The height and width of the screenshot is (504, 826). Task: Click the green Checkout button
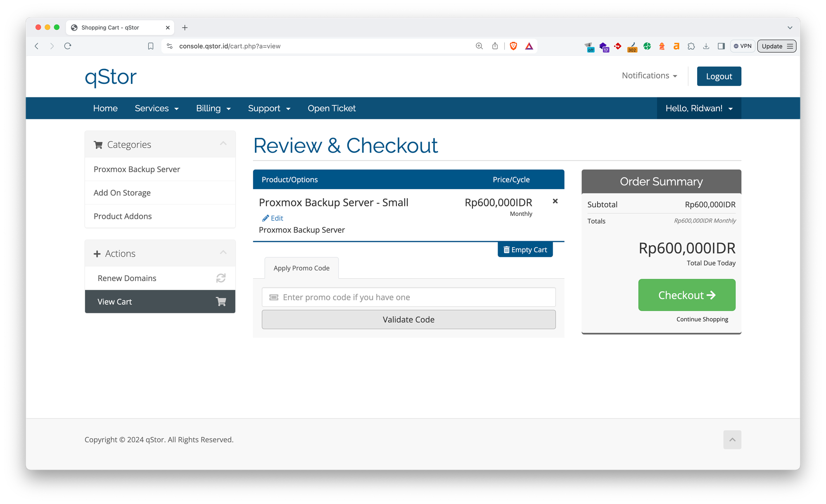[x=687, y=295]
